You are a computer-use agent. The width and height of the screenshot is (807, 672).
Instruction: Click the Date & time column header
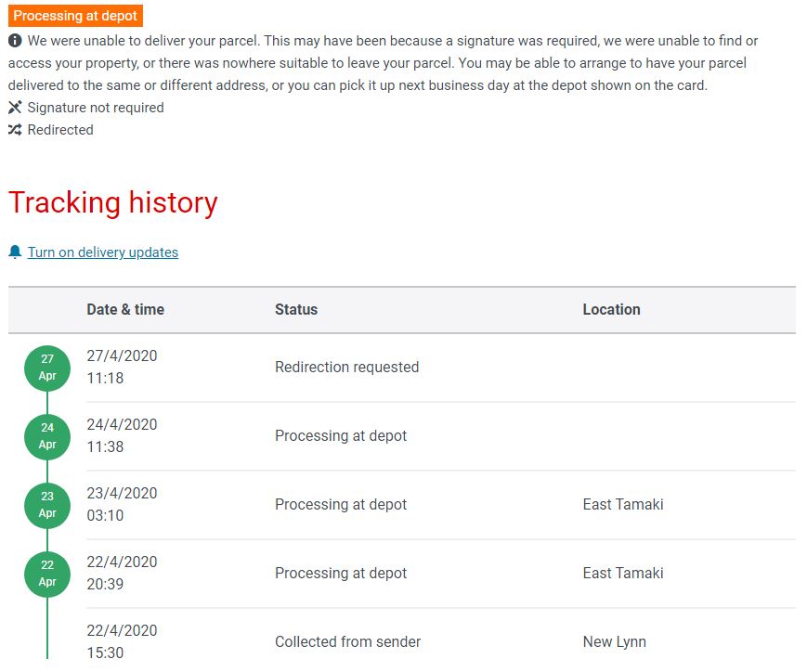[x=125, y=309]
